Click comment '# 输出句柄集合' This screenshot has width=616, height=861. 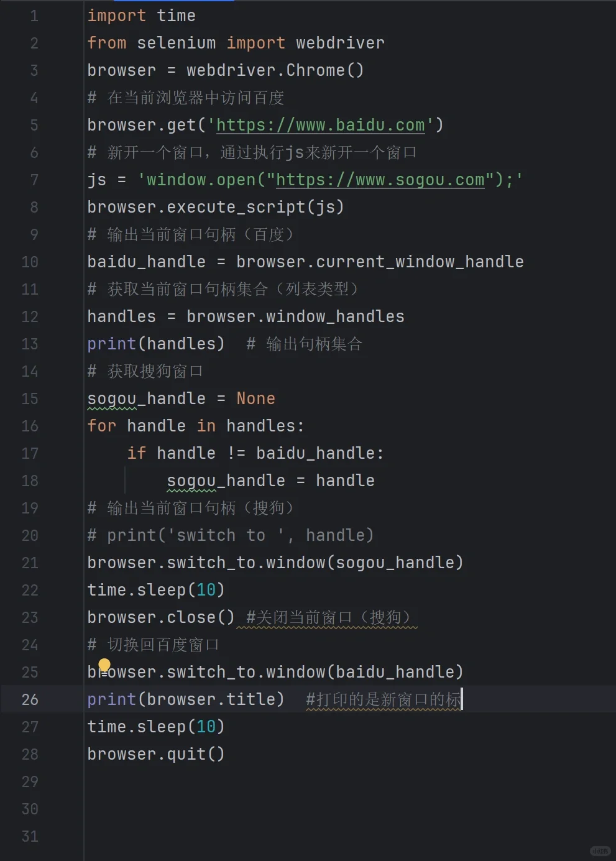pyautogui.click(x=305, y=344)
